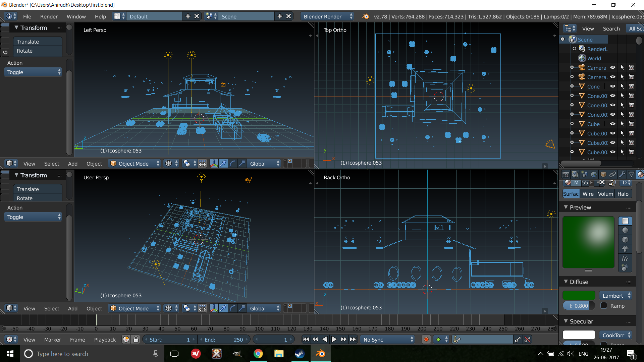Select monkey preview shape icon
This screenshot has width=644, height=362.
625,249
